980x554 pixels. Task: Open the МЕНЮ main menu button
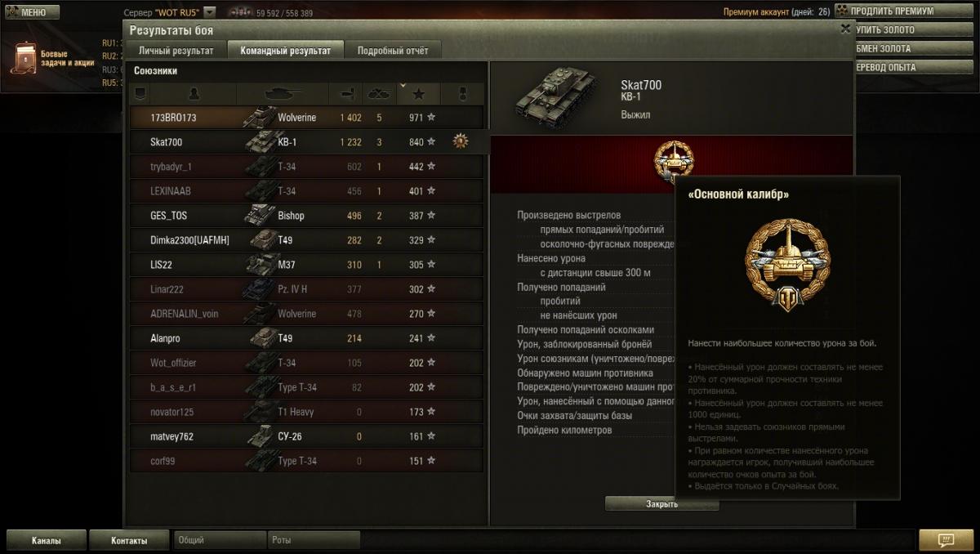32,12
